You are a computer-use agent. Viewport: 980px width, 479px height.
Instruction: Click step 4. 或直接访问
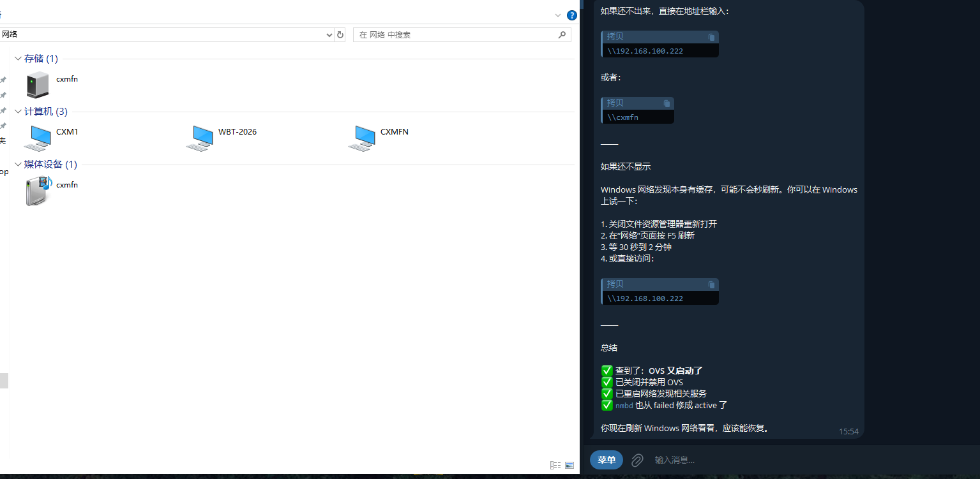628,258
